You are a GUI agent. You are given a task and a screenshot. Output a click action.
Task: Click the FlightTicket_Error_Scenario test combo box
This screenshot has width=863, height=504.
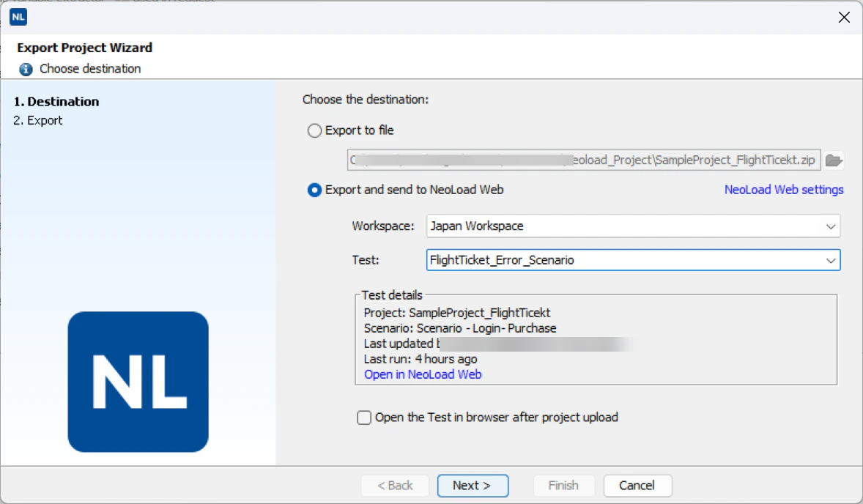(633, 260)
